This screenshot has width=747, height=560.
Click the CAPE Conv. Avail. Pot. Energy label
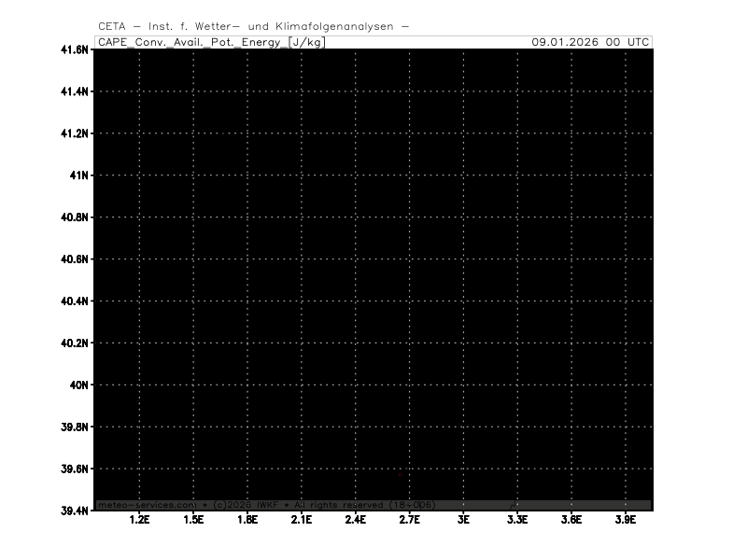(x=211, y=42)
